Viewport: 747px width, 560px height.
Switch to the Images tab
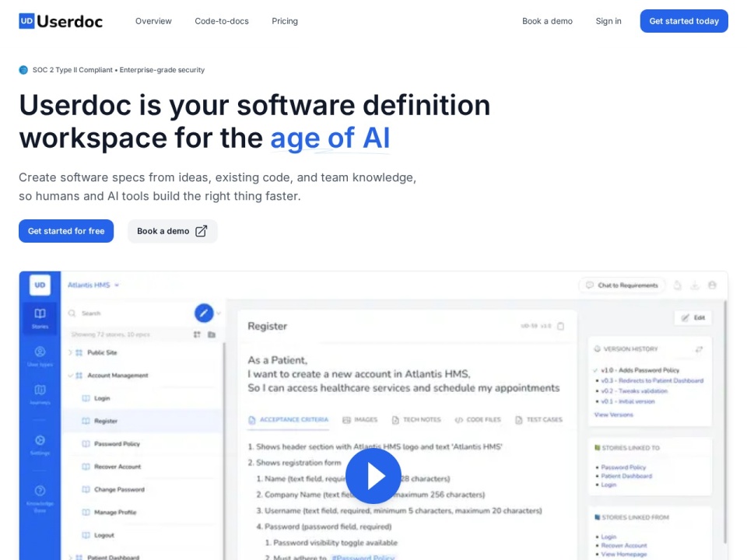point(360,419)
